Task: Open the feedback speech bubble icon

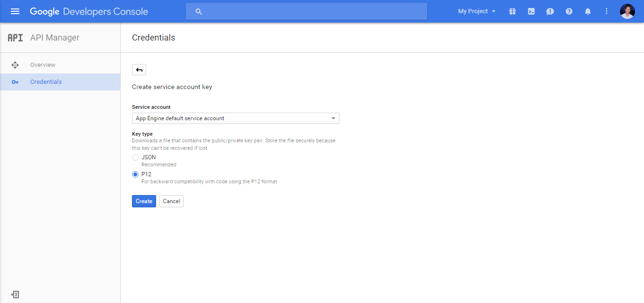Action: click(x=550, y=11)
